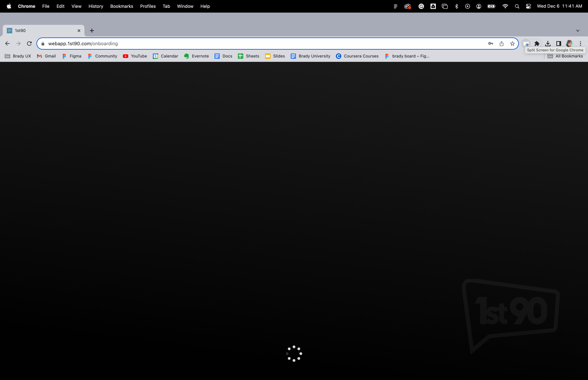Open the Docs bookmark
The image size is (588, 380).
point(223,56)
